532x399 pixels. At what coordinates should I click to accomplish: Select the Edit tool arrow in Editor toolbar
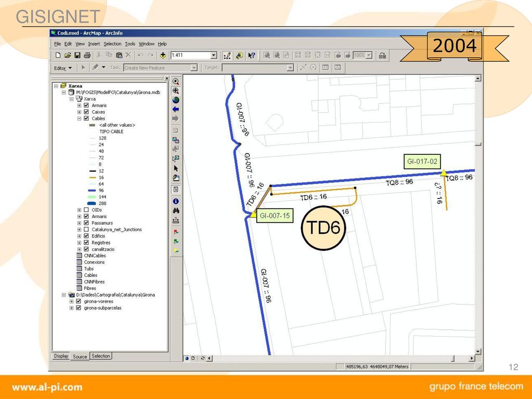click(x=83, y=68)
